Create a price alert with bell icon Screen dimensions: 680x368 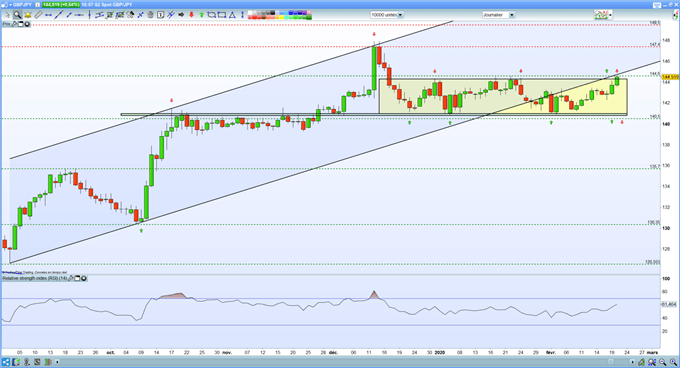click(x=28, y=15)
